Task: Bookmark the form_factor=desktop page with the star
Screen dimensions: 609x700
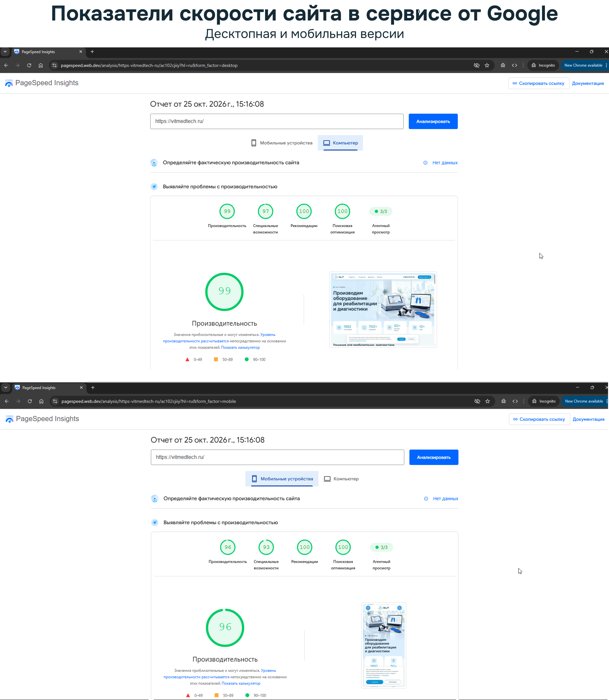Action: click(487, 66)
